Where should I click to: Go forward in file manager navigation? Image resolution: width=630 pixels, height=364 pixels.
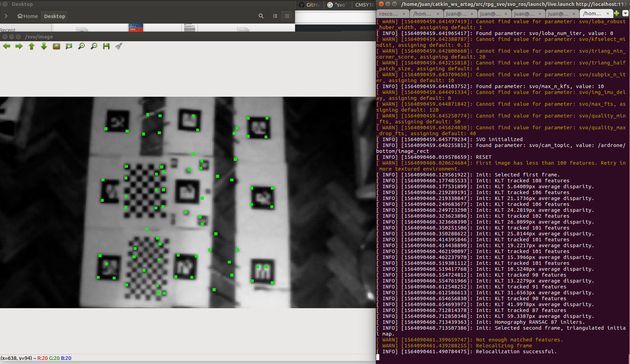[6, 16]
